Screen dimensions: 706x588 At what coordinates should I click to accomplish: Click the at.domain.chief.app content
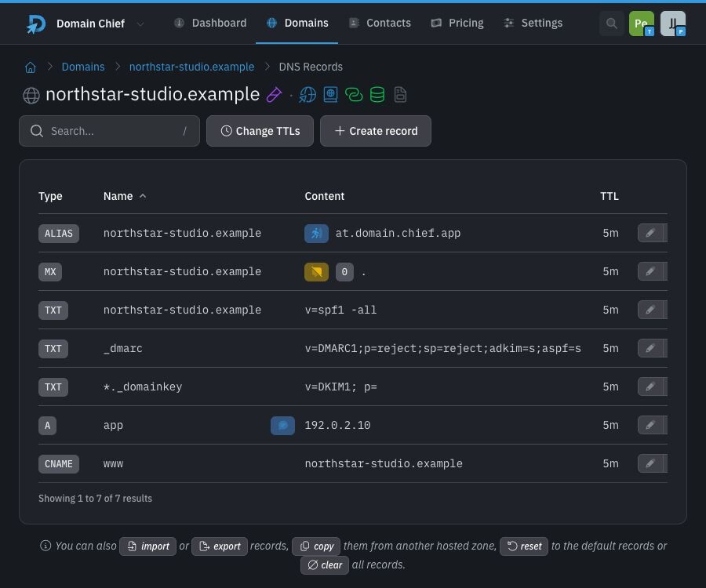398,233
